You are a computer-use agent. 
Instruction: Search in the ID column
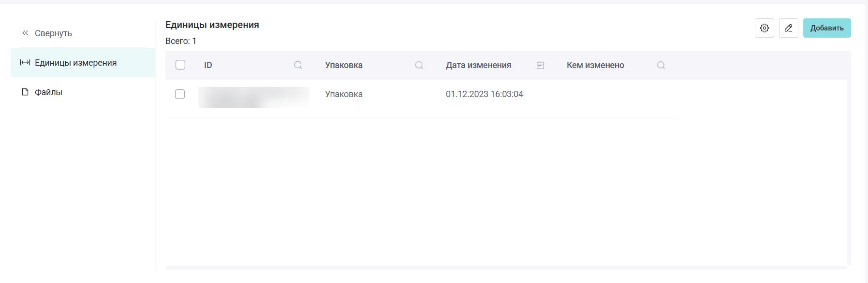tap(298, 65)
